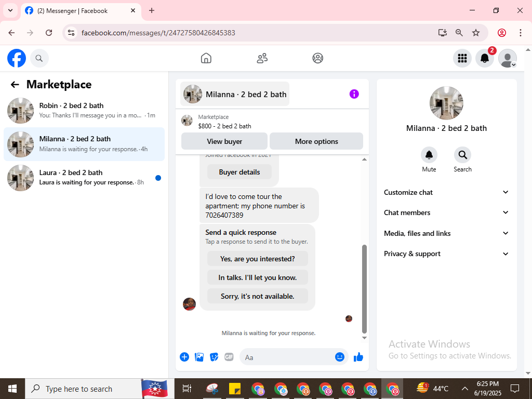This screenshot has height=399, width=532.
Task: Open the listing thumbnail in right panel
Action: pos(446,103)
